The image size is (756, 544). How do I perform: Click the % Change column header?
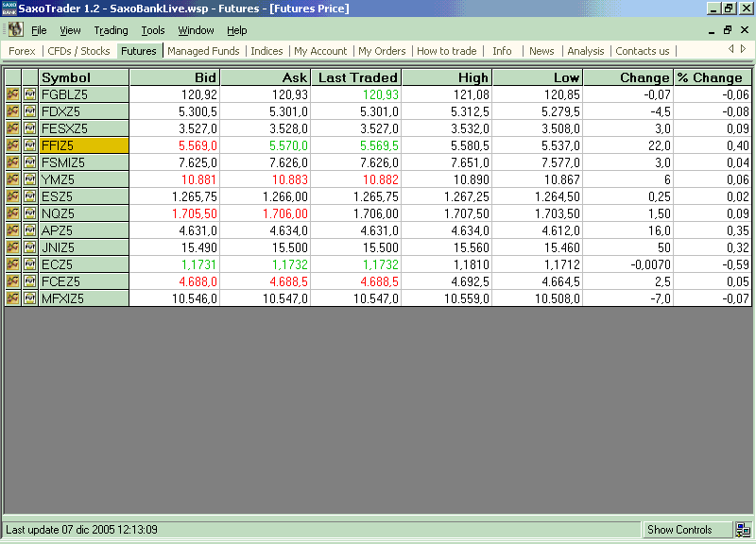(713, 77)
